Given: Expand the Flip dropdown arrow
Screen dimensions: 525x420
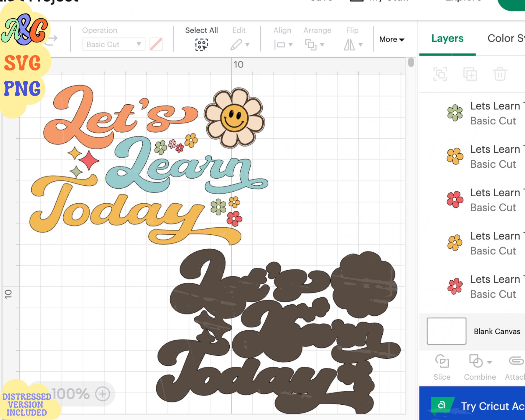Looking at the screenshot, I should (361, 45).
